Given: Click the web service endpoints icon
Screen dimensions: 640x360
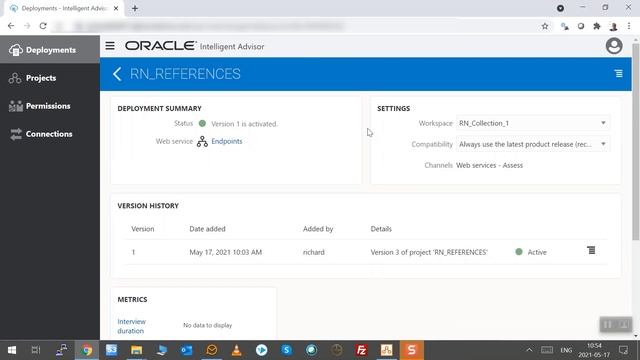Looking at the screenshot, I should point(202,141).
